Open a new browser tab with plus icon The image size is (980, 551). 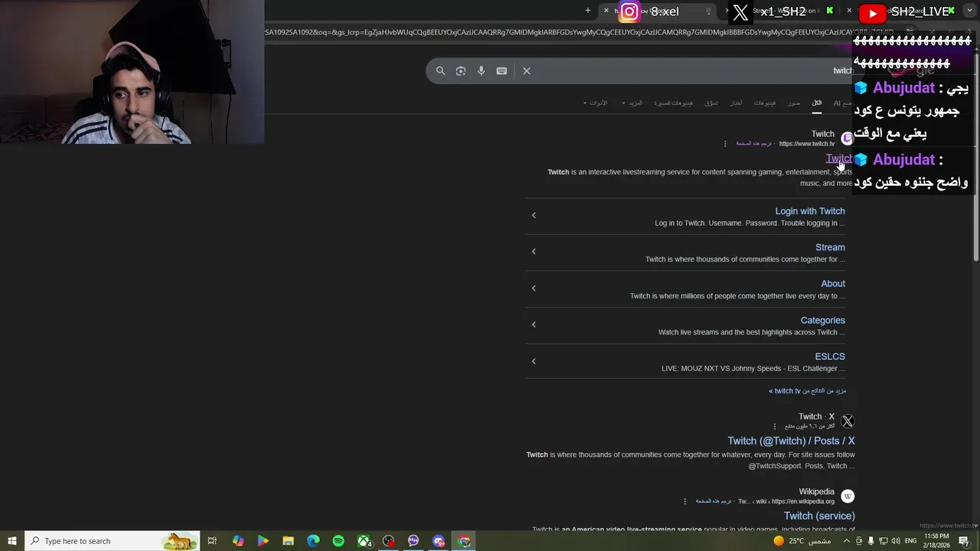point(588,11)
